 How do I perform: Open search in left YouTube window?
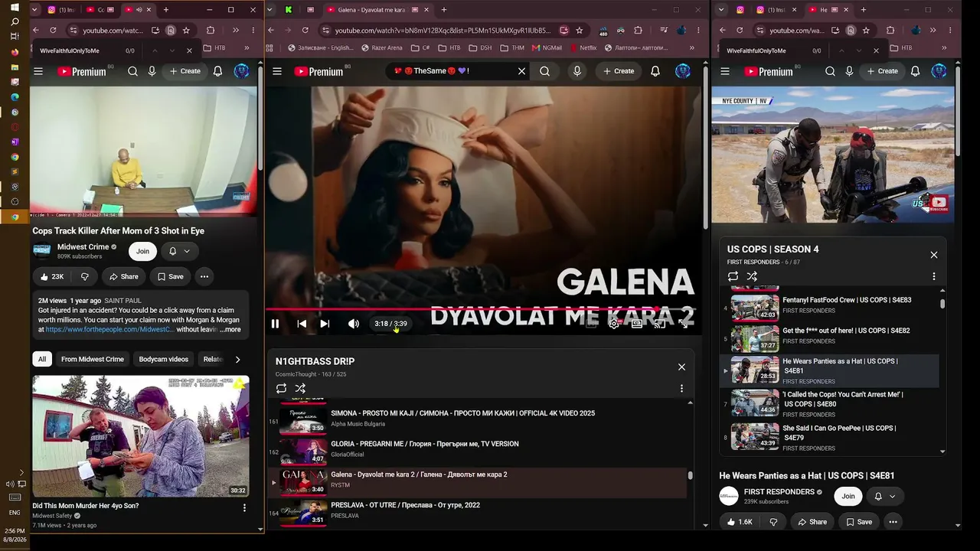132,71
